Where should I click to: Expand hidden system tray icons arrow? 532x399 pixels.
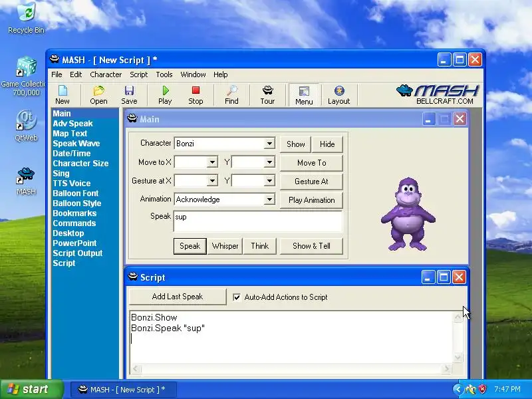tap(458, 389)
